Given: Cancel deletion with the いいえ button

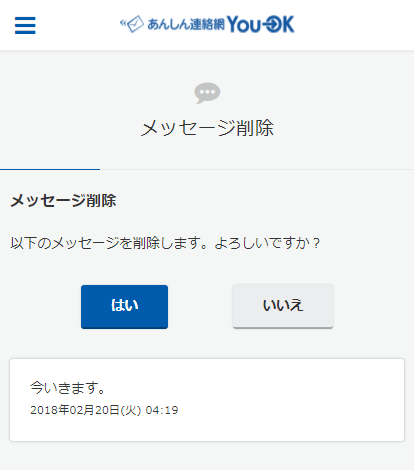Looking at the screenshot, I should 283,306.
